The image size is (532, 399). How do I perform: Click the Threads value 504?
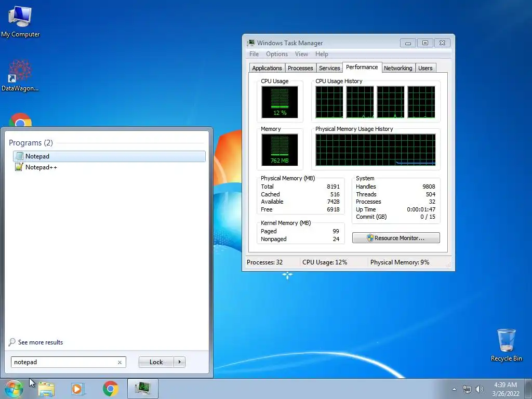pos(431,194)
